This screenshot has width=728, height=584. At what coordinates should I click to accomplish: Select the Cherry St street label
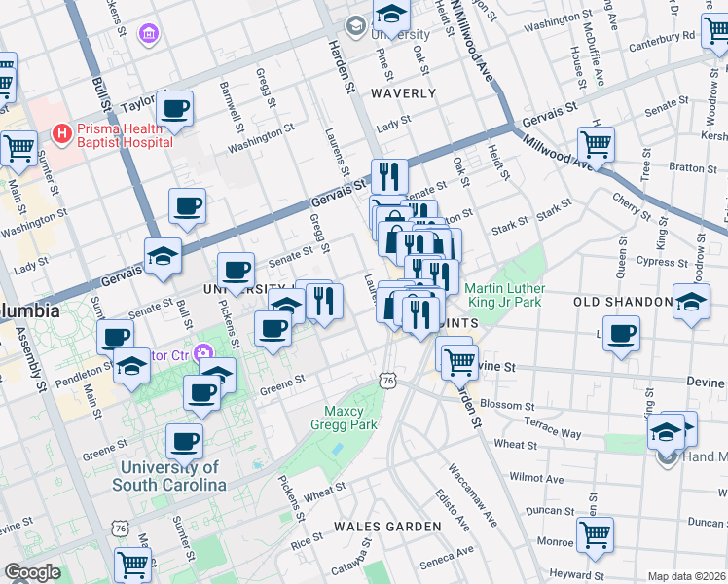click(x=632, y=207)
